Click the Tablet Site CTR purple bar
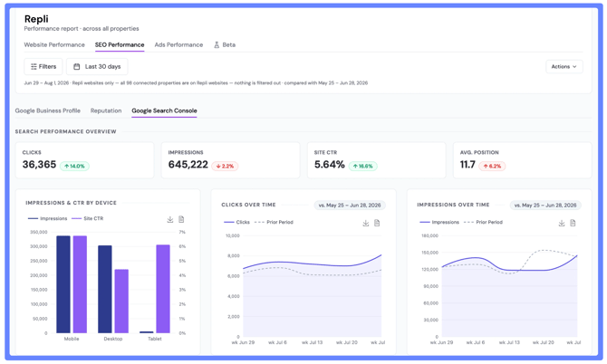 163,289
